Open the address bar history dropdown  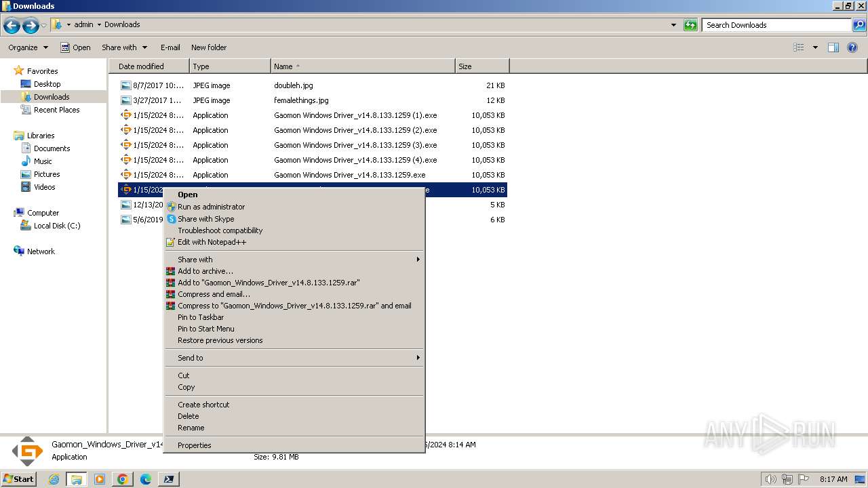673,25
